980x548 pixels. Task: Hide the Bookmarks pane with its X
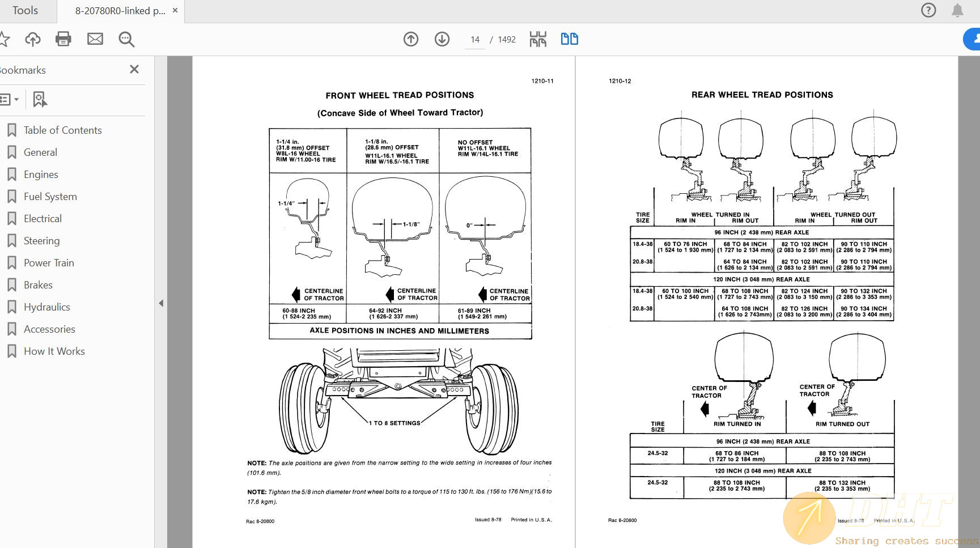tap(134, 69)
